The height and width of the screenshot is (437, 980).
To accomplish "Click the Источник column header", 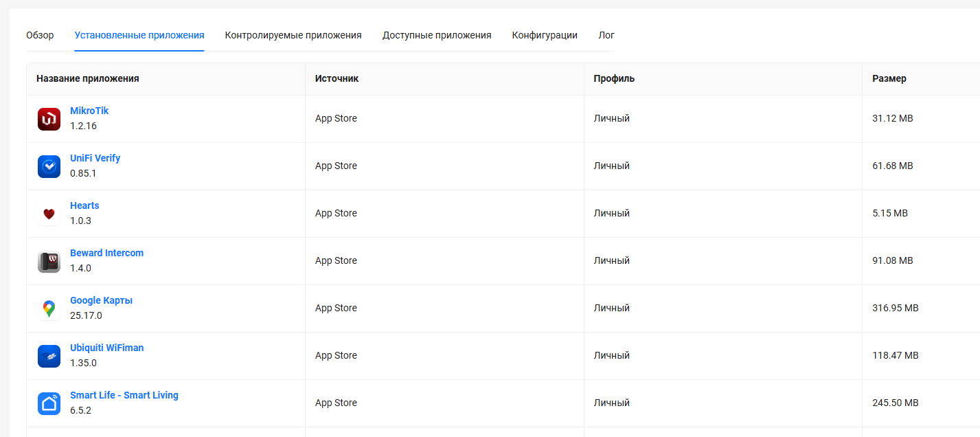I will 337,78.
